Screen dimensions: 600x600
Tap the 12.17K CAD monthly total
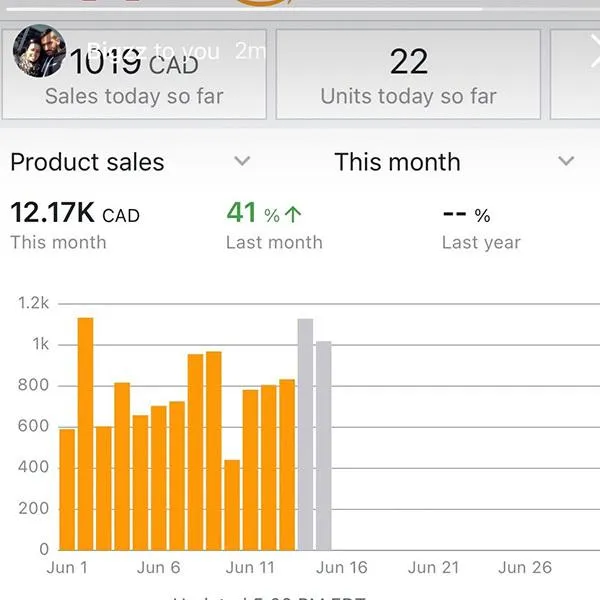[x=75, y=213]
